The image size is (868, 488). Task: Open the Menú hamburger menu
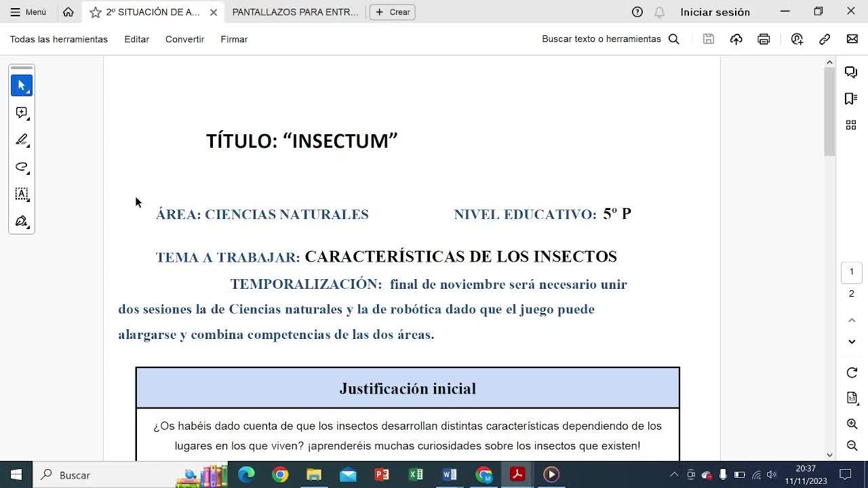28,12
